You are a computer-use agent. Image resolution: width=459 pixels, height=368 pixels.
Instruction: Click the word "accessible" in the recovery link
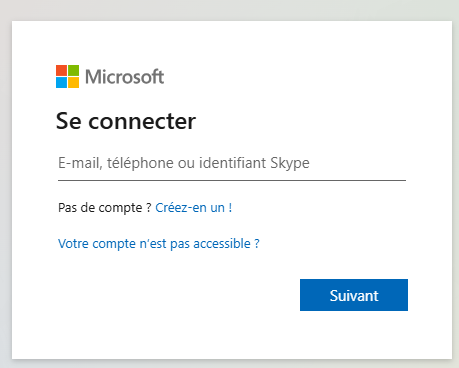[x=222, y=244]
